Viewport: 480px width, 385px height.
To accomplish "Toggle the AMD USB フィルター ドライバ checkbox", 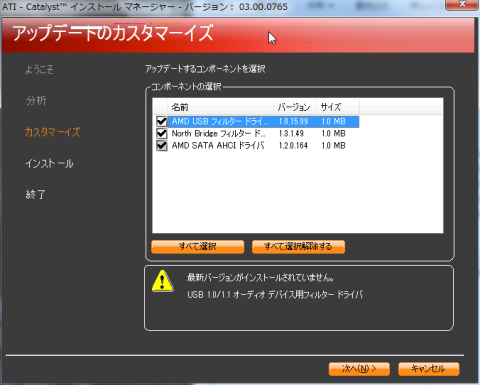I will [x=162, y=121].
